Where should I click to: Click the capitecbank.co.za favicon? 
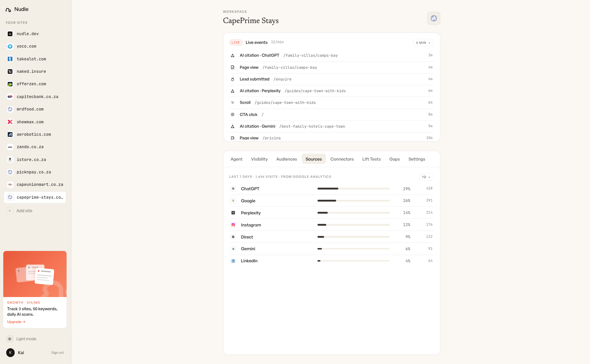pos(10,97)
